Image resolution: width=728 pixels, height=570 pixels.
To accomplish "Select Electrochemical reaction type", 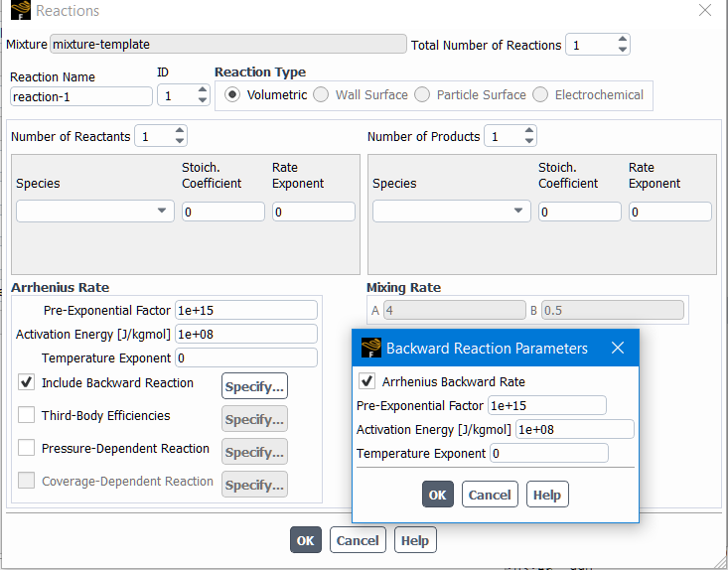I will (x=540, y=94).
